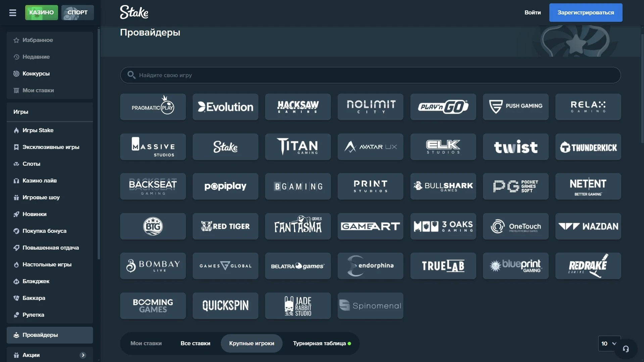Open Red Tiger provider tile
Viewport: 644px width, 362px height.
225,226
